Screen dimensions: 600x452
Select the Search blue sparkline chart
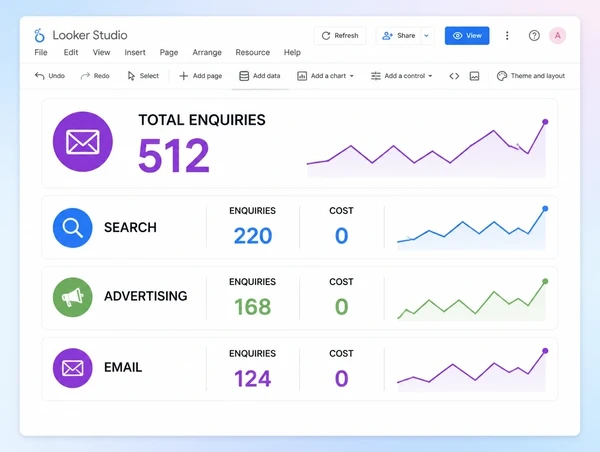(472, 228)
